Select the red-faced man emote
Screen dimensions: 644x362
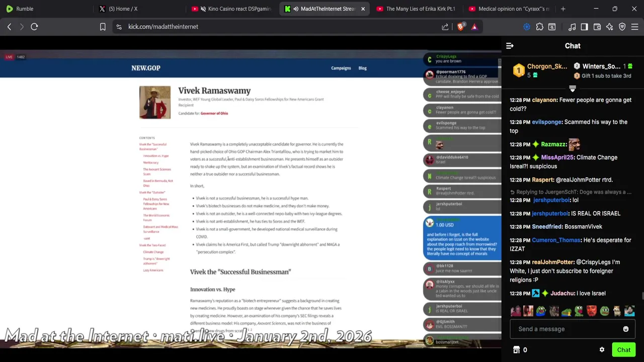[592, 311]
